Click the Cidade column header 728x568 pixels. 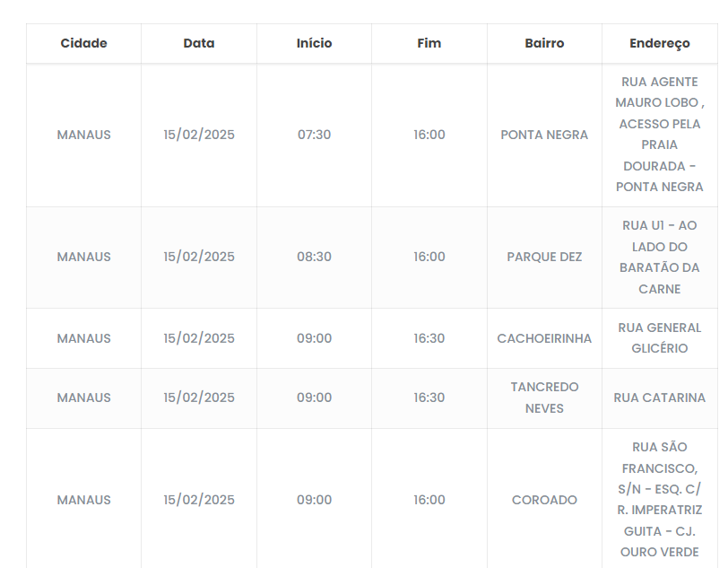(x=83, y=43)
